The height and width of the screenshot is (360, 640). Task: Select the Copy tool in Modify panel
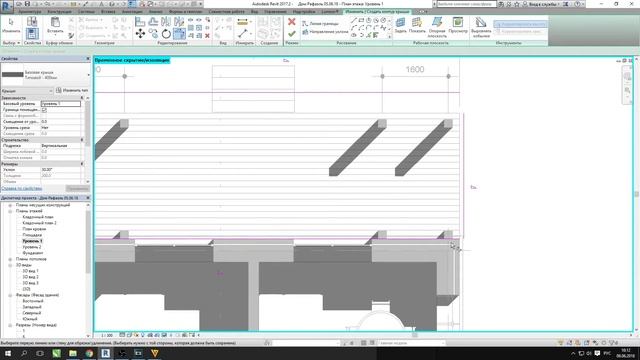pos(153,33)
